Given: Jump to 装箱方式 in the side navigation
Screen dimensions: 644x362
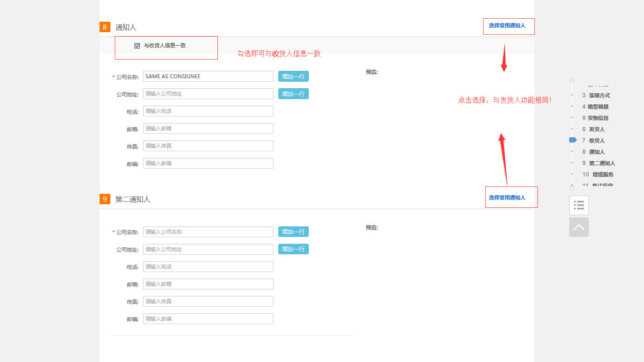Looking at the screenshot, I should pos(599,96).
